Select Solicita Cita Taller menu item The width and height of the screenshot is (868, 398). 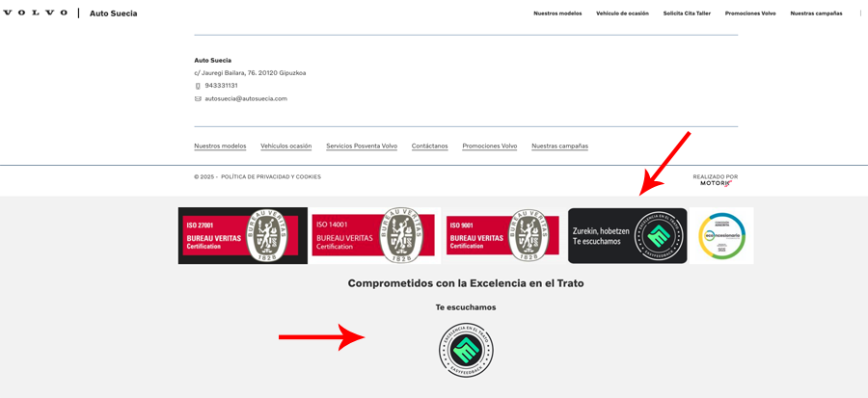687,13
